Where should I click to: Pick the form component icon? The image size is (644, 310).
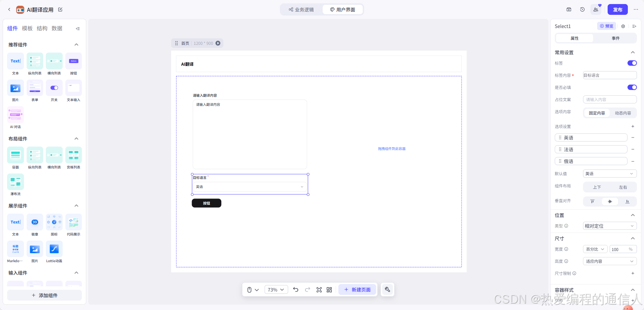pos(35,88)
